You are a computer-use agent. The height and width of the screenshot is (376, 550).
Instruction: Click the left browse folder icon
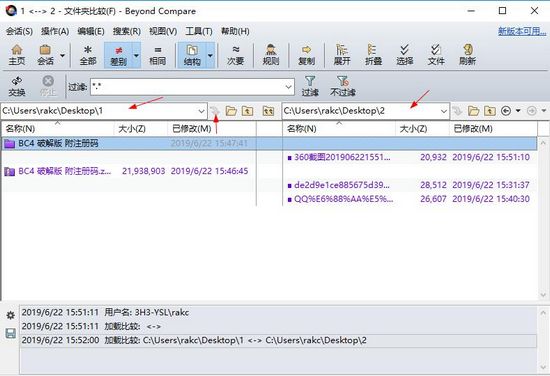click(x=231, y=111)
